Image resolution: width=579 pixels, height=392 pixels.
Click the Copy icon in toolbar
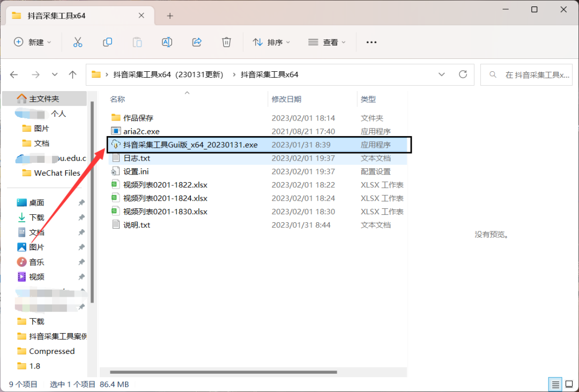[107, 42]
